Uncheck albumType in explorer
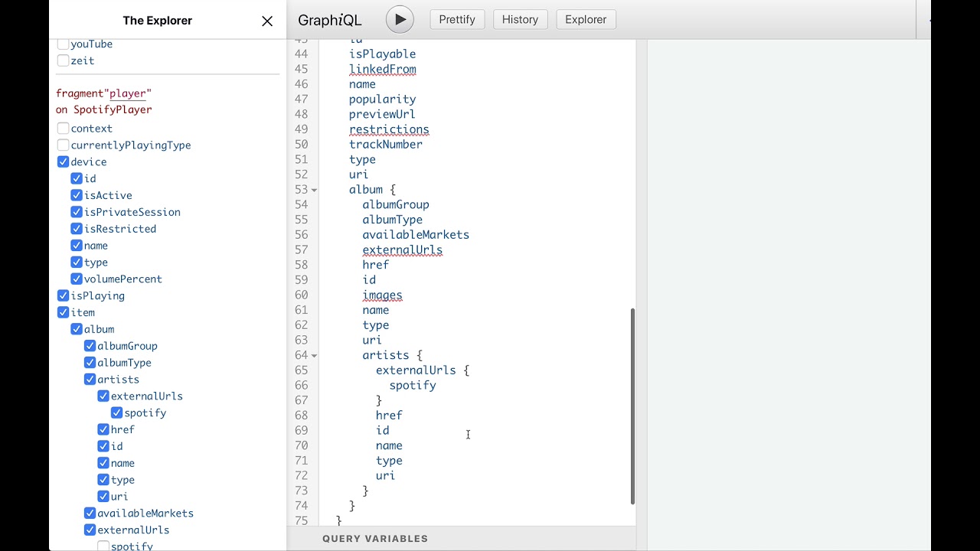980x551 pixels. pos(90,363)
